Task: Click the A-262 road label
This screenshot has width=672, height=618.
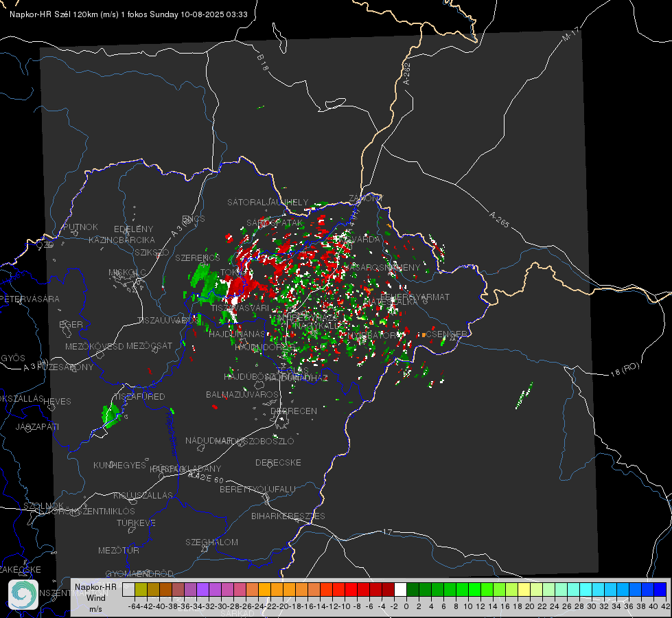Action: [407, 73]
